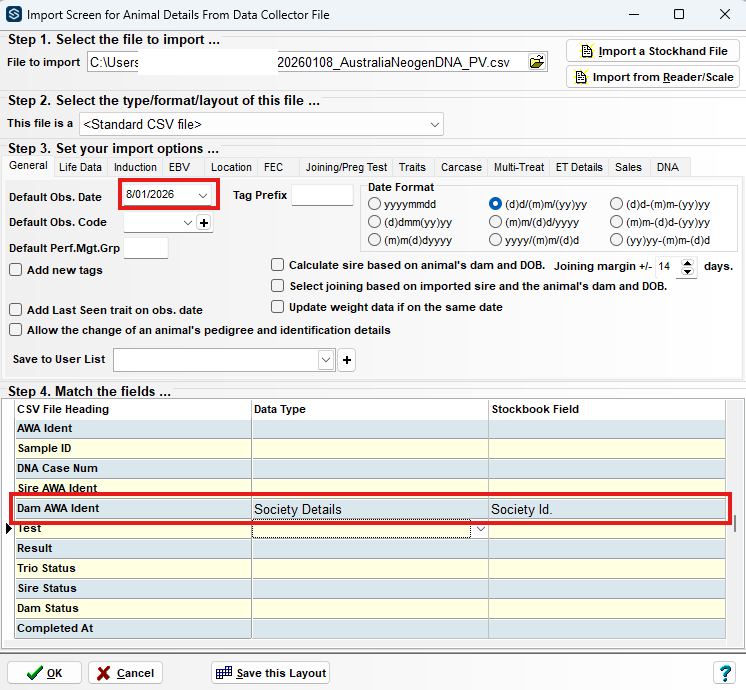746x690 pixels.
Task: Allow change of animal's pedigree checkbox
Action: point(16,330)
